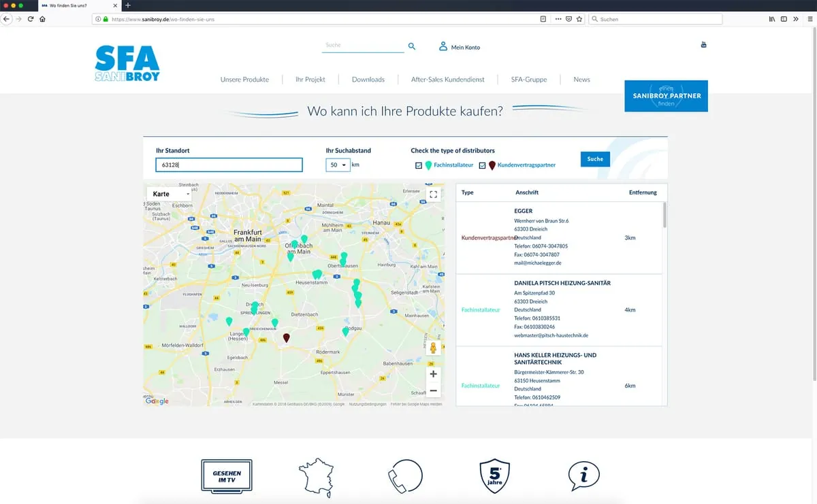Image resolution: width=817 pixels, height=504 pixels.
Task: Uncheck the Fachinstallateur checkbox
Action: click(x=419, y=165)
